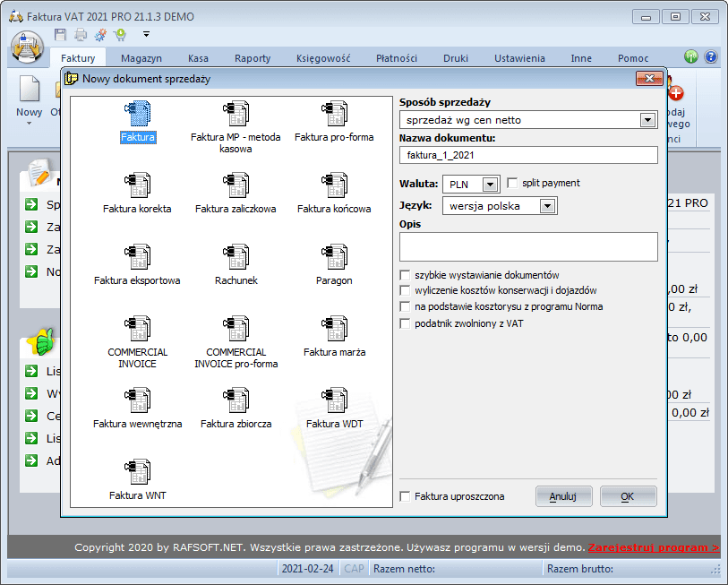Open the Sposób sprzedaży dropdown

648,119
